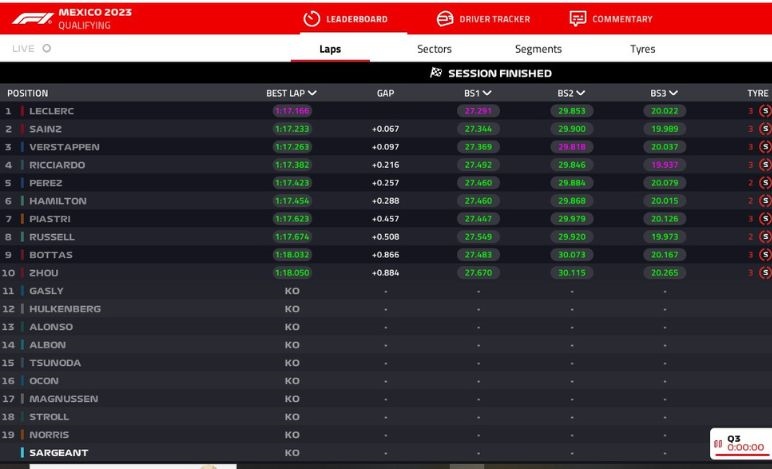The height and width of the screenshot is (469, 772).
Task: Open the BS3 column dropdown
Action: [673, 93]
